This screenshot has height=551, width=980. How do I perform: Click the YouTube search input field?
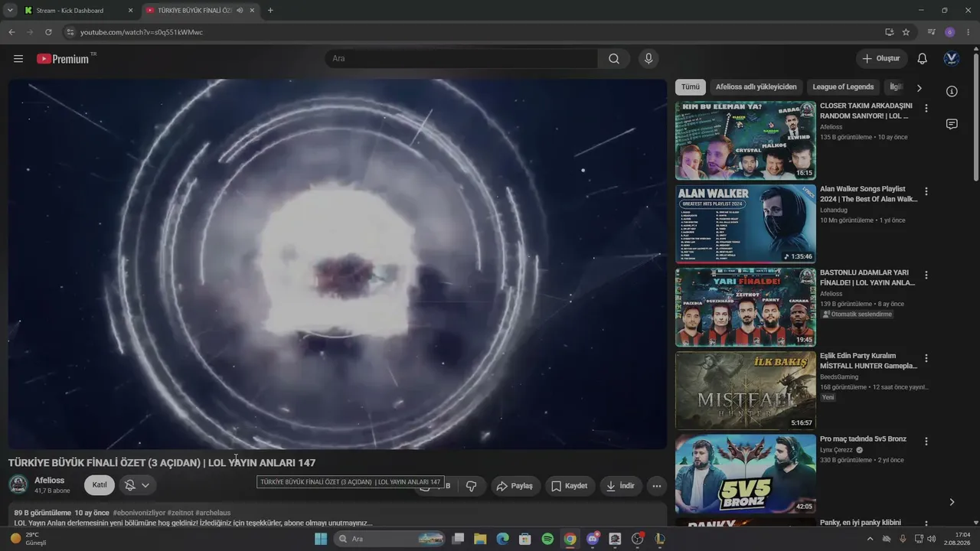462,59
